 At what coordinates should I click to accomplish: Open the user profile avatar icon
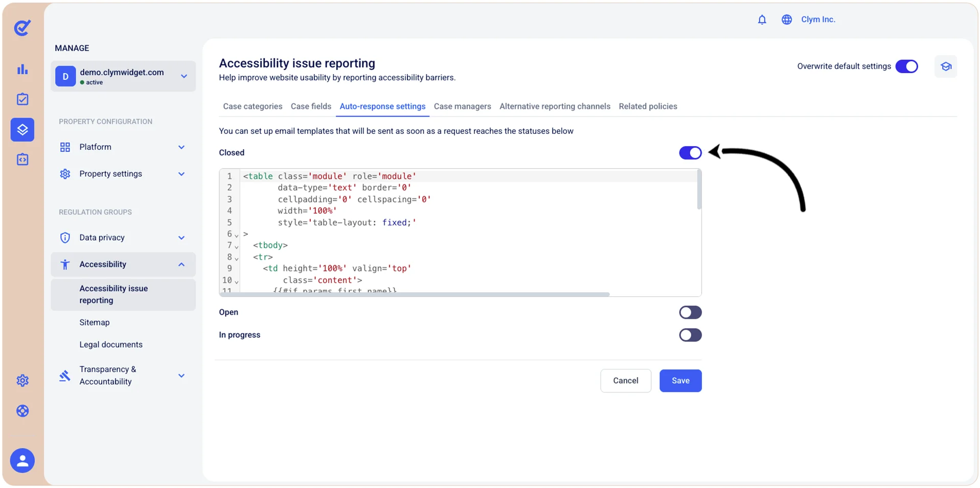(x=22, y=460)
